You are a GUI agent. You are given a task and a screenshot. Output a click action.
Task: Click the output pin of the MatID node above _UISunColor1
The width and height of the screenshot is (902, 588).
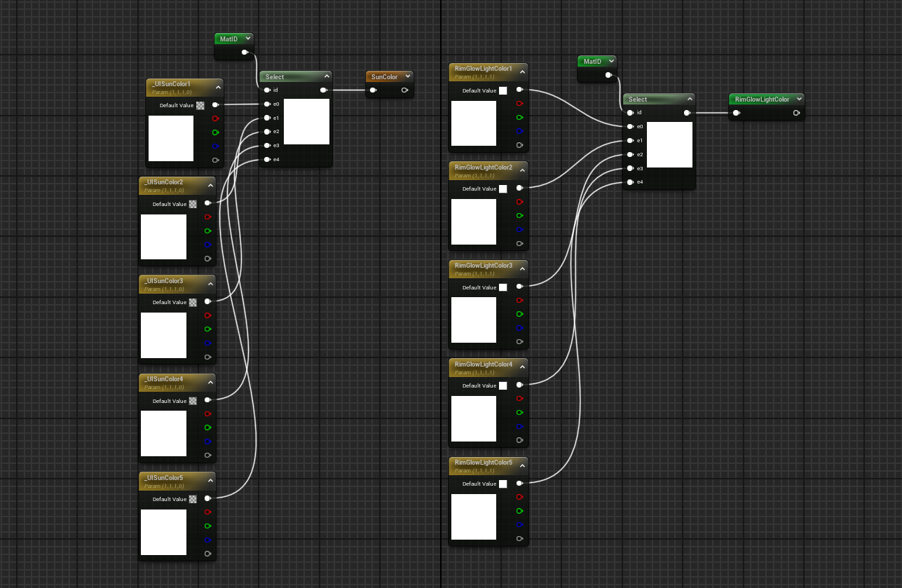245,53
